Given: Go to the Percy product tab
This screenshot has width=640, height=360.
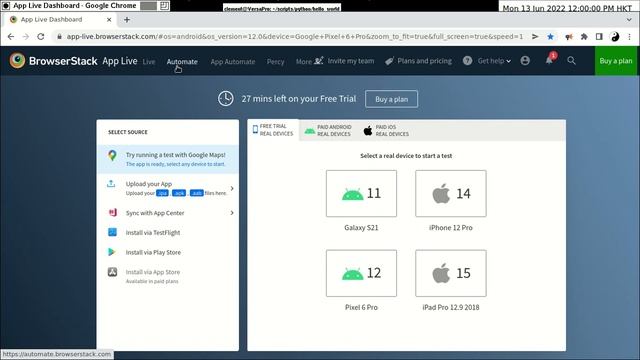Looking at the screenshot, I should [x=276, y=62].
